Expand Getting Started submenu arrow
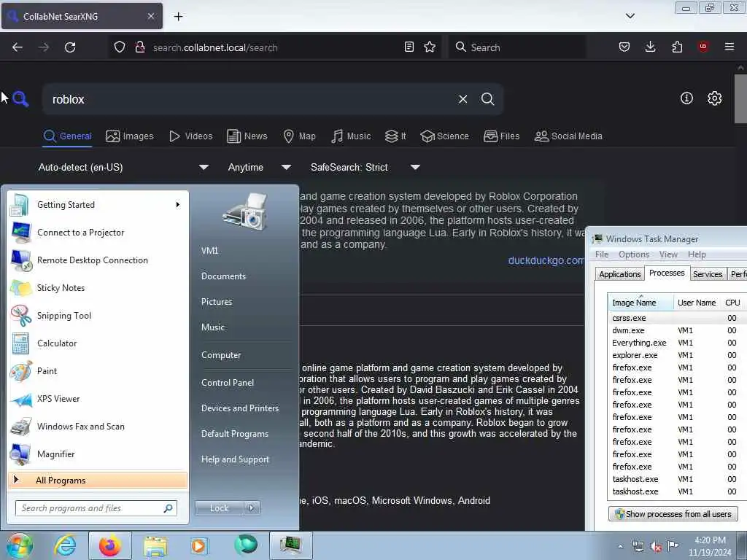Viewport: 747px width, 560px height. coord(178,205)
